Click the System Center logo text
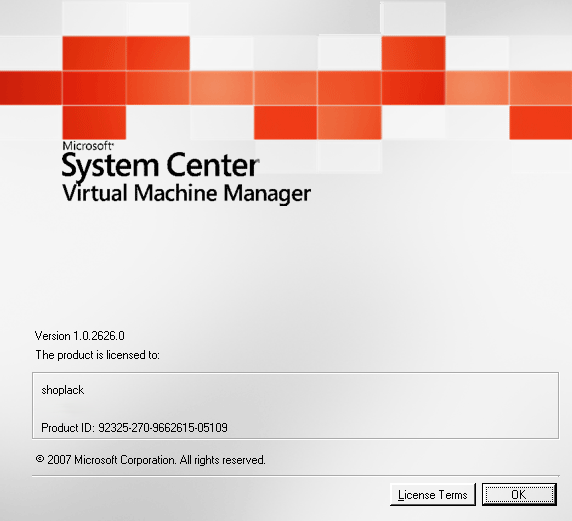The height and width of the screenshot is (521, 572). point(161,166)
